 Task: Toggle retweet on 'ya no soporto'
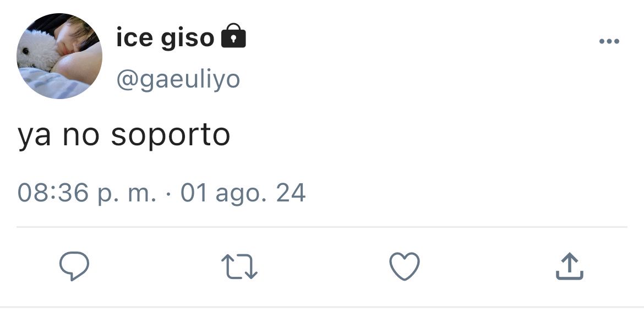(x=239, y=266)
